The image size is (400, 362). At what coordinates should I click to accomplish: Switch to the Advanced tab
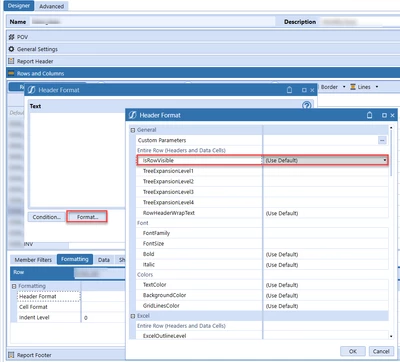(x=51, y=6)
